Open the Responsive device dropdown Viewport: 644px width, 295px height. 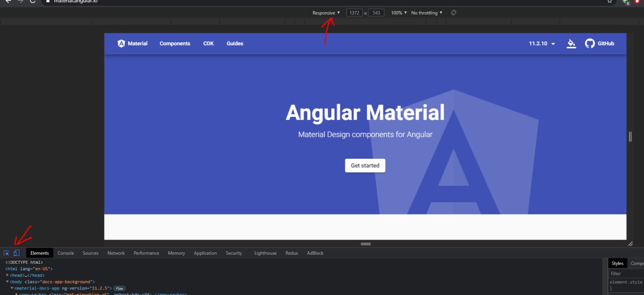coord(326,13)
